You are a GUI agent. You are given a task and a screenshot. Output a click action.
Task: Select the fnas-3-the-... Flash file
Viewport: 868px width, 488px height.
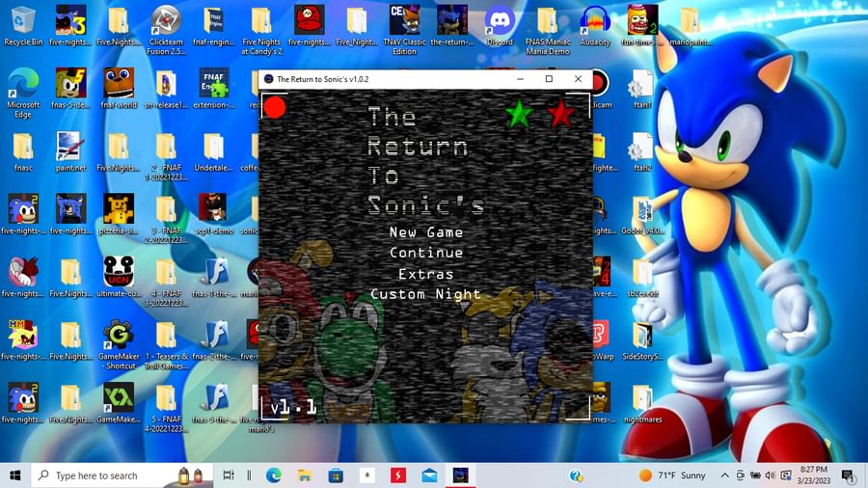(x=214, y=403)
